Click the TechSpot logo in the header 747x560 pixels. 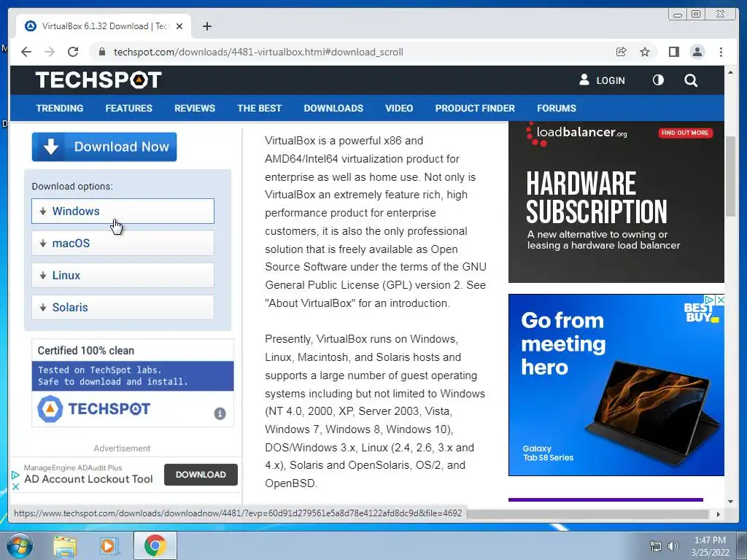click(98, 79)
